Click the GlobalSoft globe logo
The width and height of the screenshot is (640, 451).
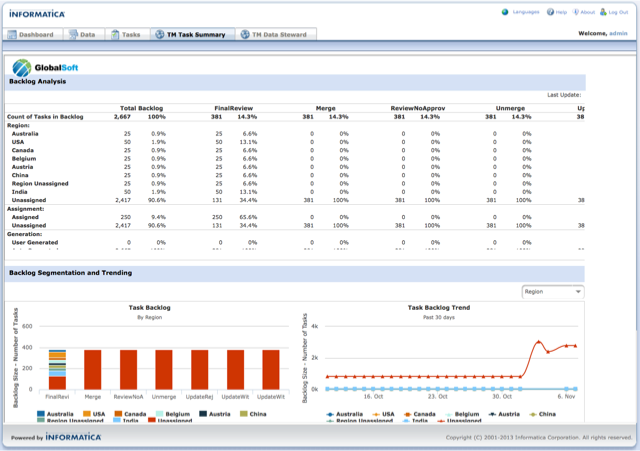22,68
